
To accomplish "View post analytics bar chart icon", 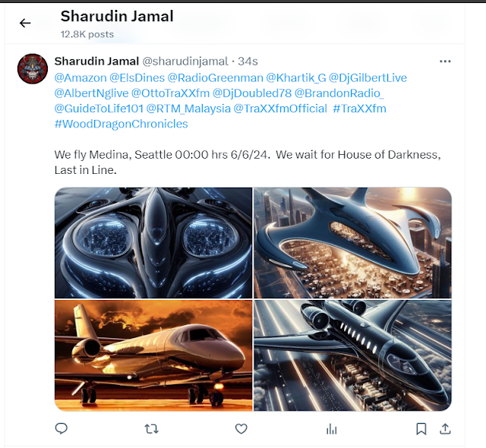I will tap(331, 429).
